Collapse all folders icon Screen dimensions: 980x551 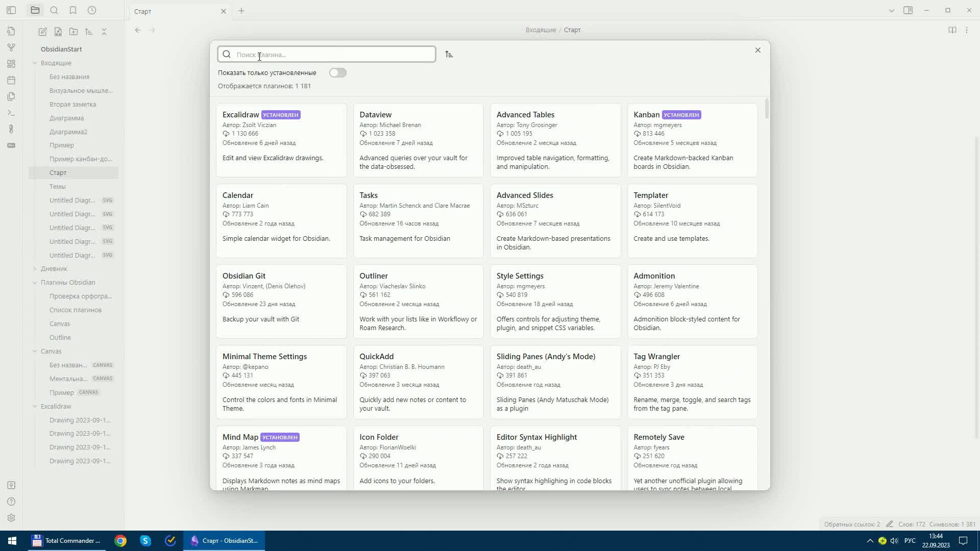[x=104, y=32]
